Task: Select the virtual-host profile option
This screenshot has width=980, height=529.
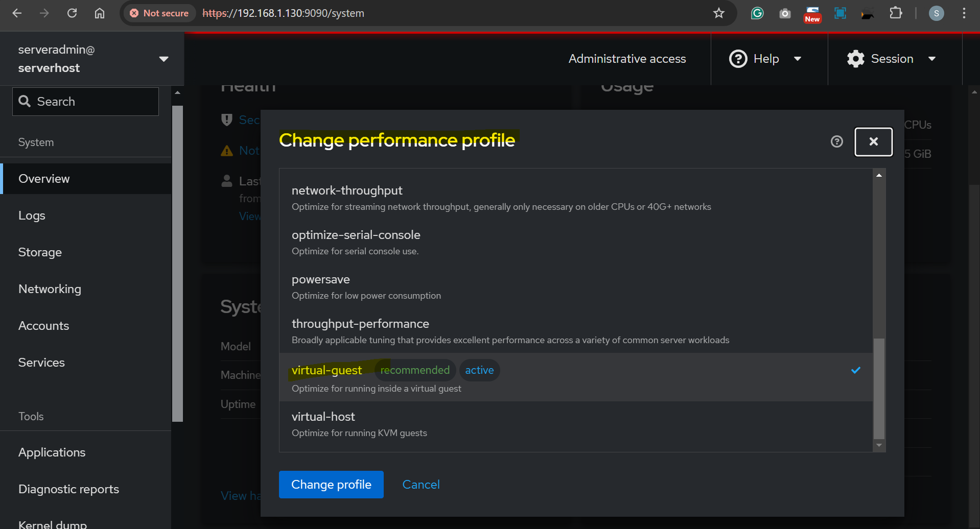Action: pyautogui.click(x=576, y=424)
